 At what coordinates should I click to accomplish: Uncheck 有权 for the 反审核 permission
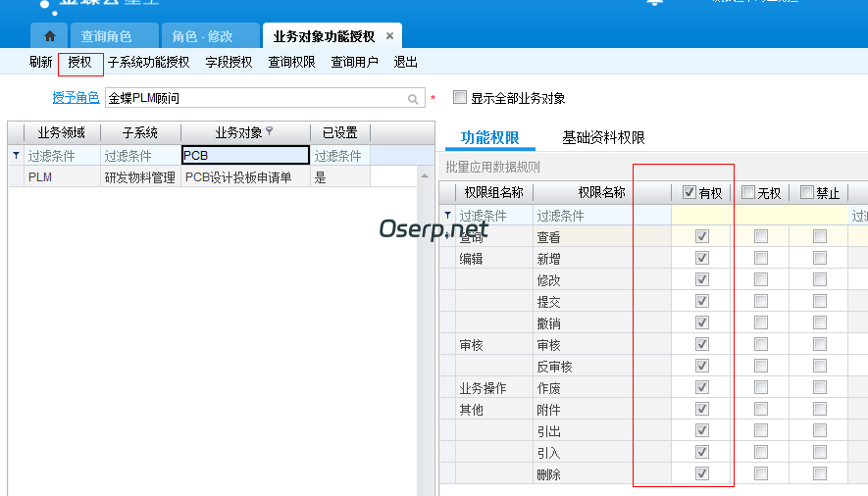(x=702, y=366)
